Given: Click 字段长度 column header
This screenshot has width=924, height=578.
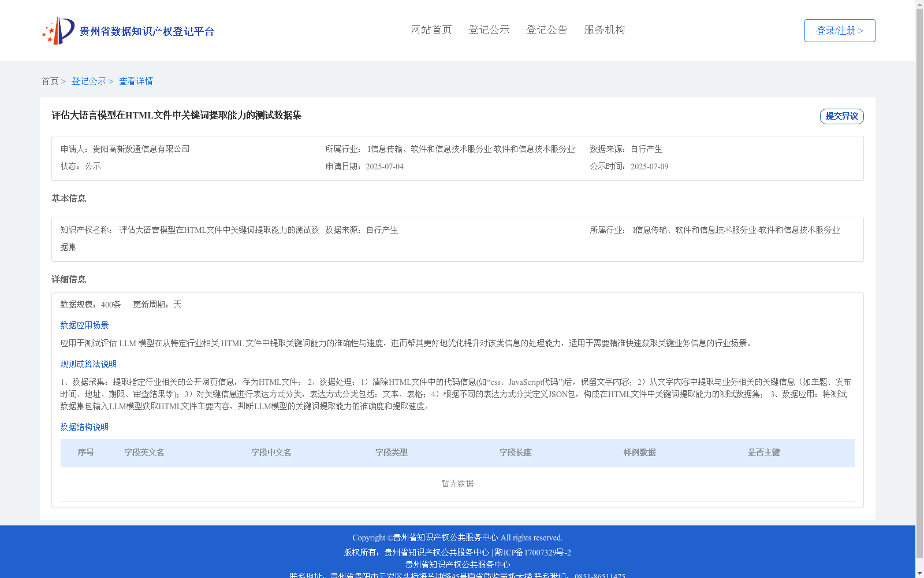Looking at the screenshot, I should pyautogui.click(x=516, y=453).
